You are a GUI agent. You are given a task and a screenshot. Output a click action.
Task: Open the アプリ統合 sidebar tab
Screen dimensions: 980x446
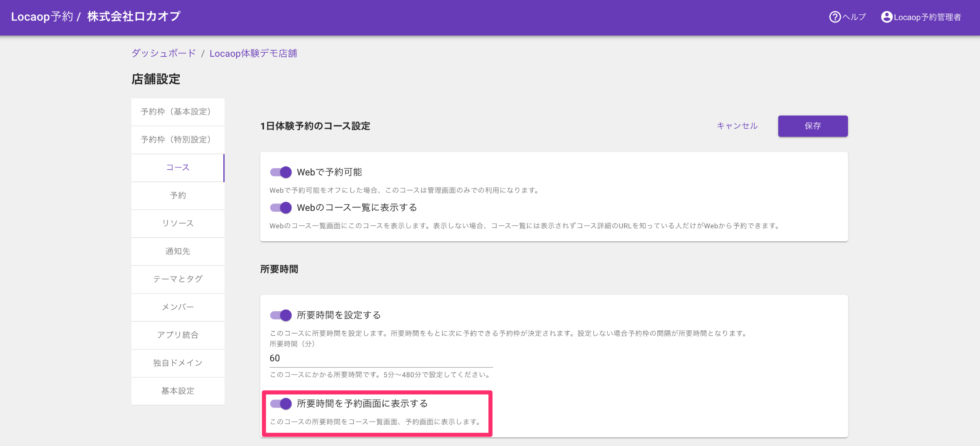178,335
